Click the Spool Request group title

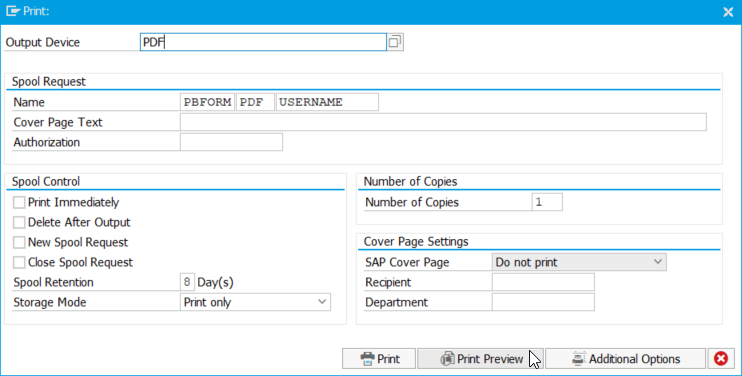[x=49, y=81]
